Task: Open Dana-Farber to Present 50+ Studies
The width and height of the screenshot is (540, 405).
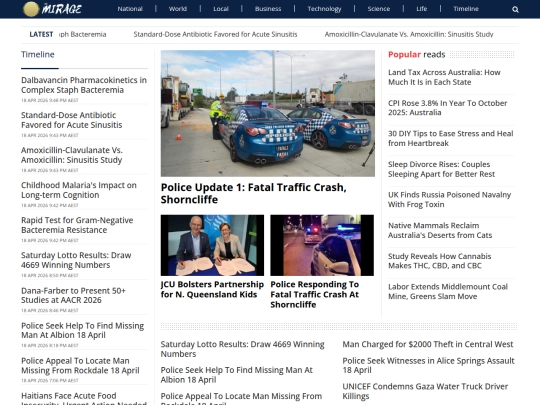Action: 73,295
